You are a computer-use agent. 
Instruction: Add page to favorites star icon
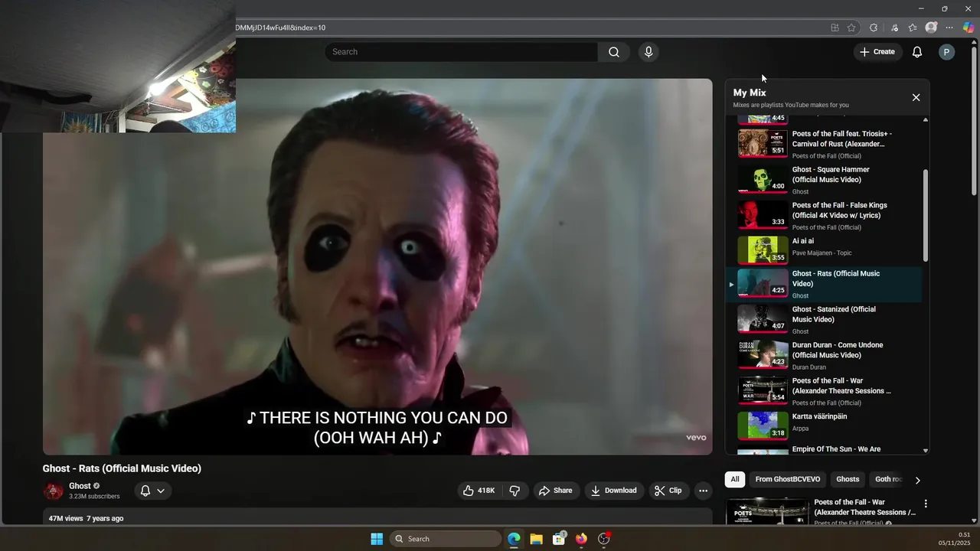851,28
